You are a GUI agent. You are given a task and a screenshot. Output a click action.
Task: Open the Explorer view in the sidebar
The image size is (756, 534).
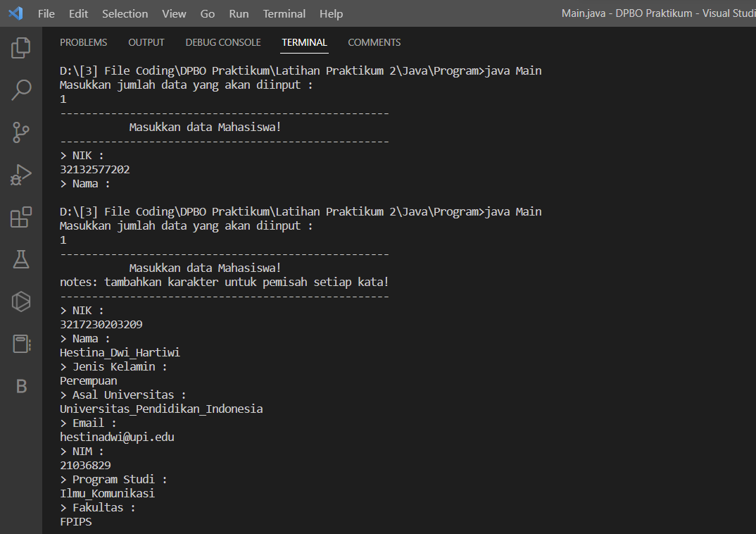coord(20,47)
